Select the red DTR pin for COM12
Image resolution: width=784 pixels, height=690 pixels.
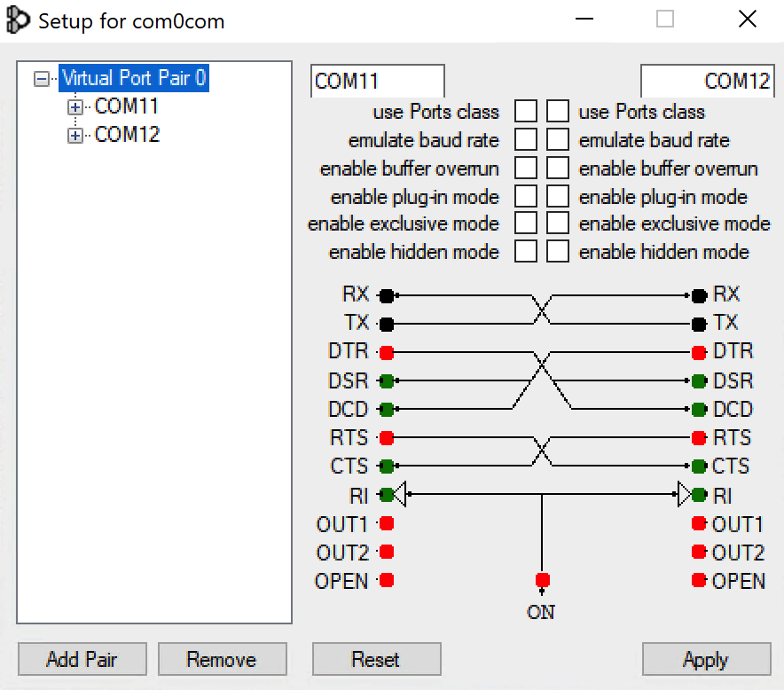(699, 352)
